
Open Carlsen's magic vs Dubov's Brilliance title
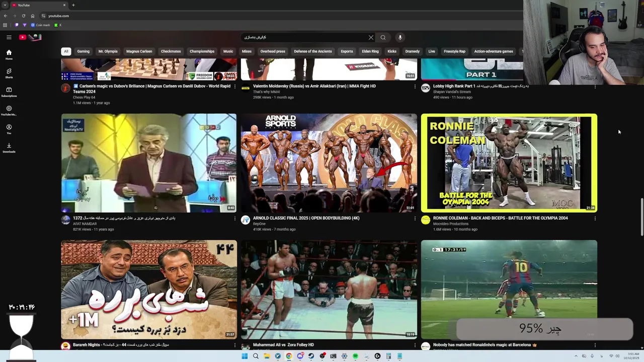coord(151,88)
